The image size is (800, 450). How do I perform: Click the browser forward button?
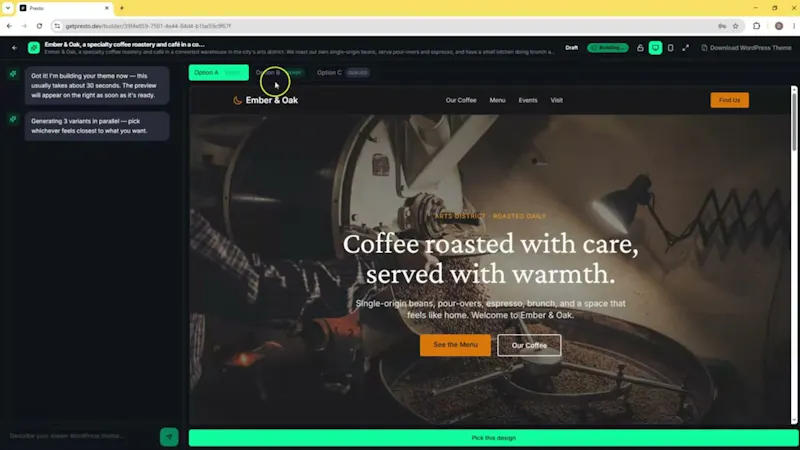(24, 26)
